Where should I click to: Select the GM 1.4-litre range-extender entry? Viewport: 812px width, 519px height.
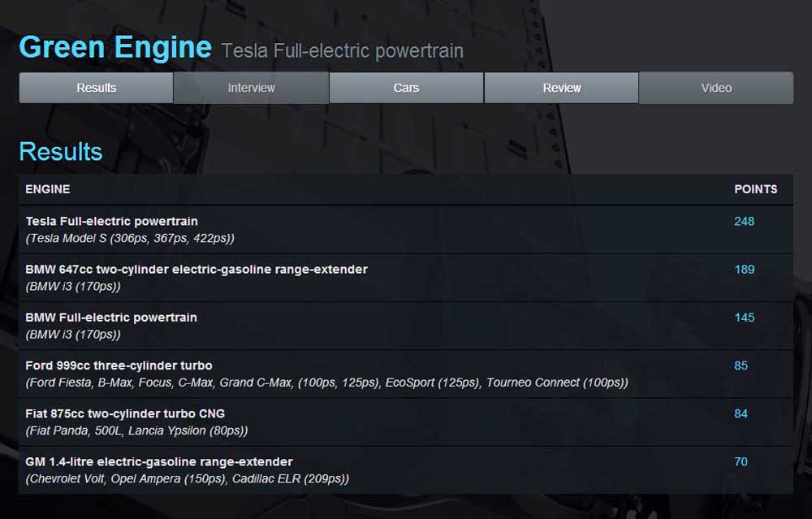[159, 461]
